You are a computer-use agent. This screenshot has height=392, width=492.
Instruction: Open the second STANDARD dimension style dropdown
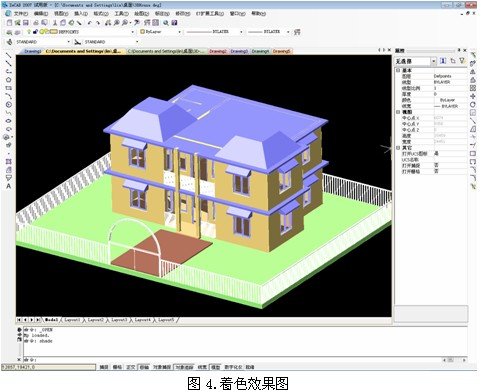pos(137,42)
